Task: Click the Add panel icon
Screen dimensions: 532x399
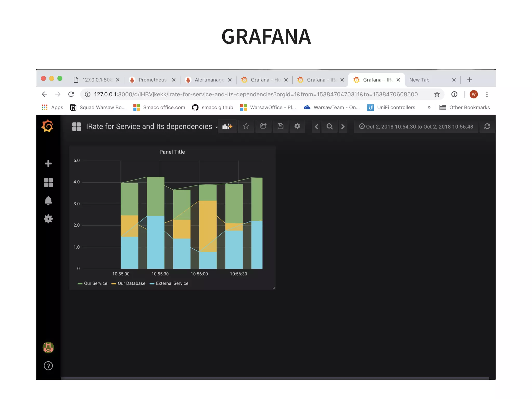Action: click(x=227, y=127)
